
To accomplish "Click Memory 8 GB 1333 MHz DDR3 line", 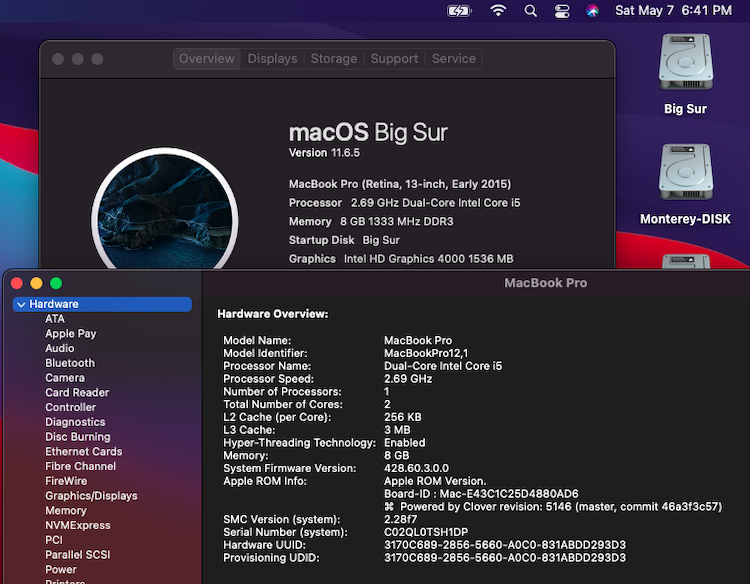I will tap(371, 221).
